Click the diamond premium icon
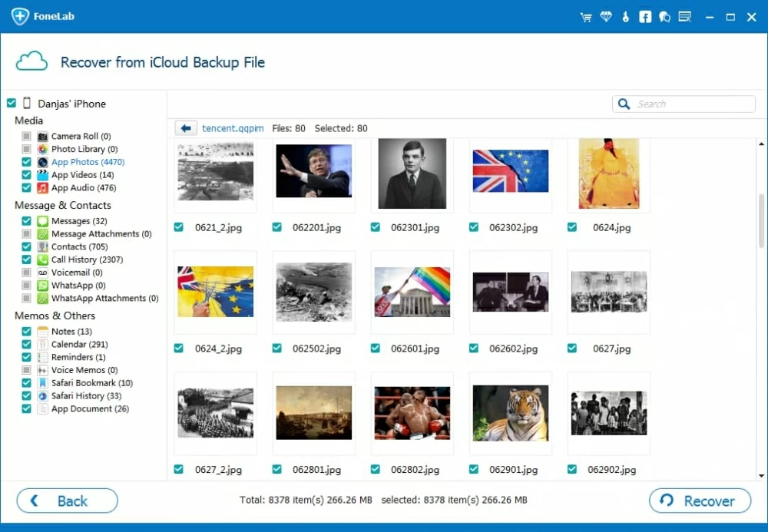The image size is (768, 532). tap(606, 17)
